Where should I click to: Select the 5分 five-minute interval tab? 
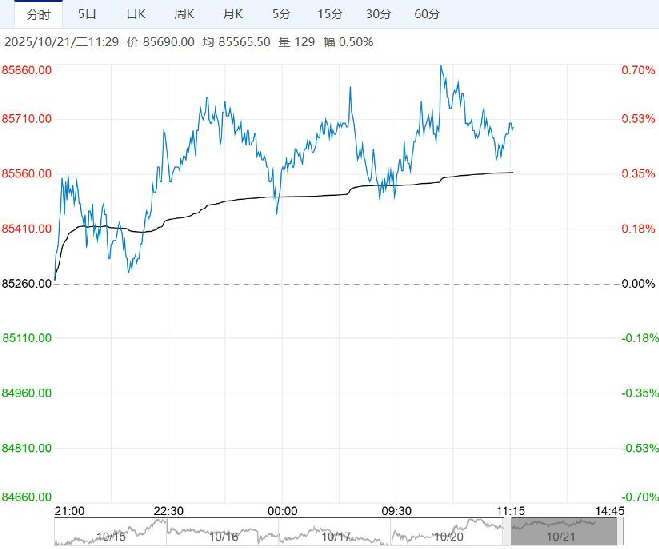pyautogui.click(x=281, y=14)
